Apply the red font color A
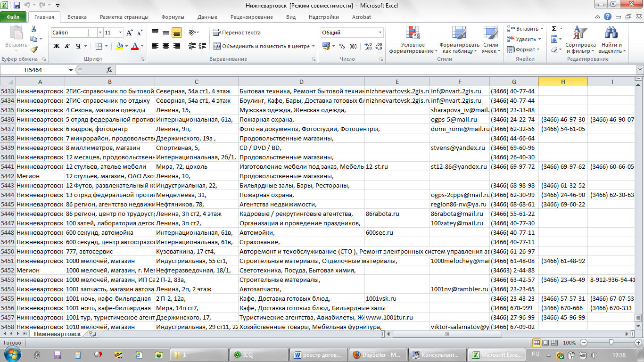Image resolution: width=644 pixels, height=362 pixels. (135, 46)
